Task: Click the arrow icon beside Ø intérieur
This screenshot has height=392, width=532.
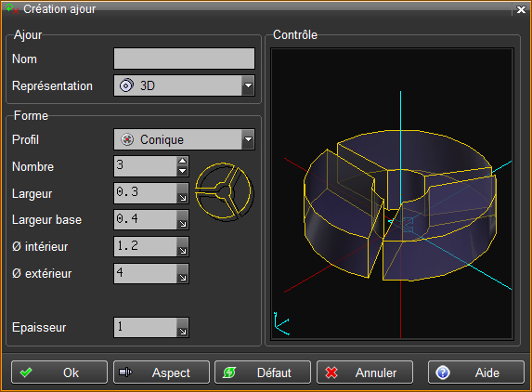Action: 183,247
